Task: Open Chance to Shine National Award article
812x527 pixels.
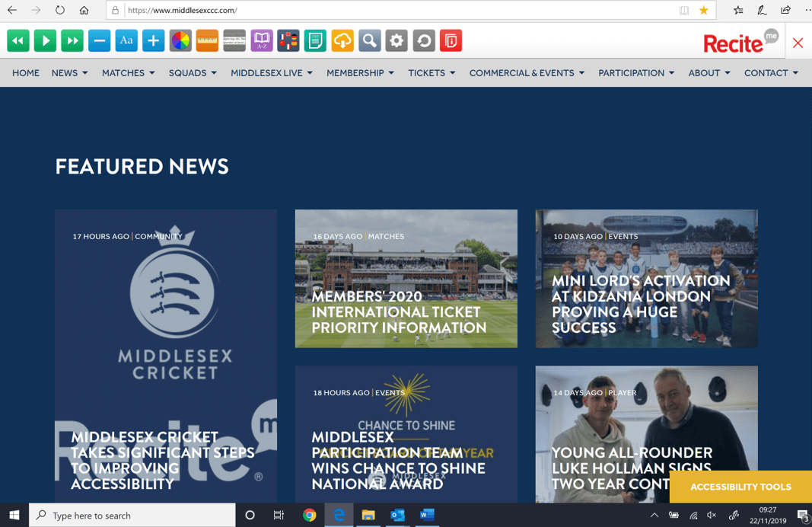Action: [x=406, y=434]
